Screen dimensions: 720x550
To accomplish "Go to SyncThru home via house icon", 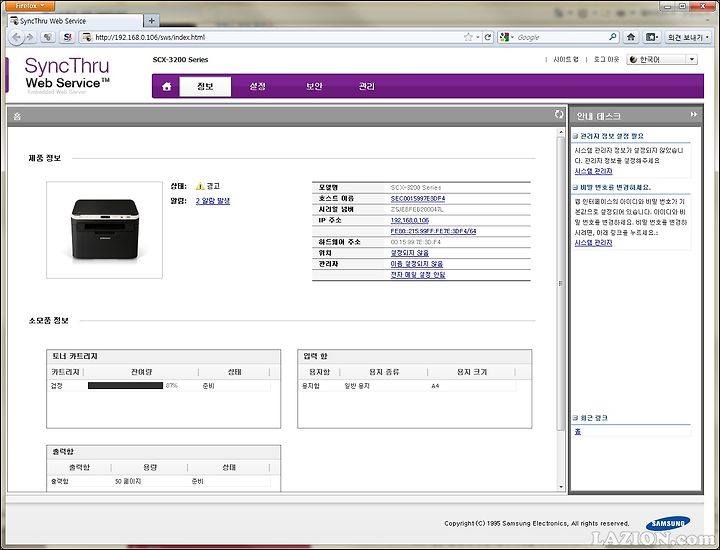I will pyautogui.click(x=167, y=86).
